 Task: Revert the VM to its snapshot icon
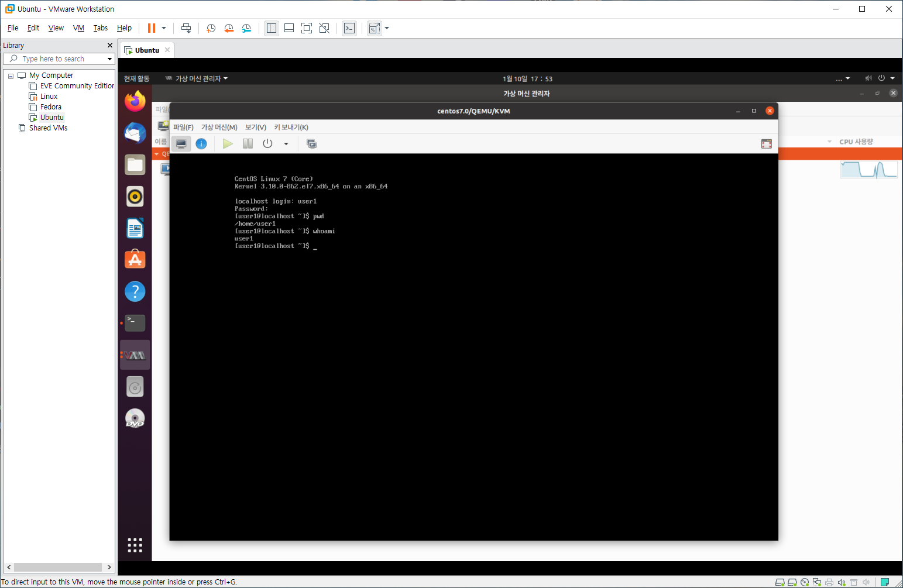(x=229, y=28)
